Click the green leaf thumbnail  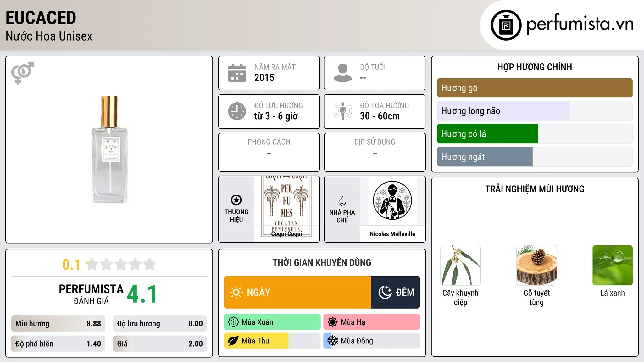(x=613, y=265)
